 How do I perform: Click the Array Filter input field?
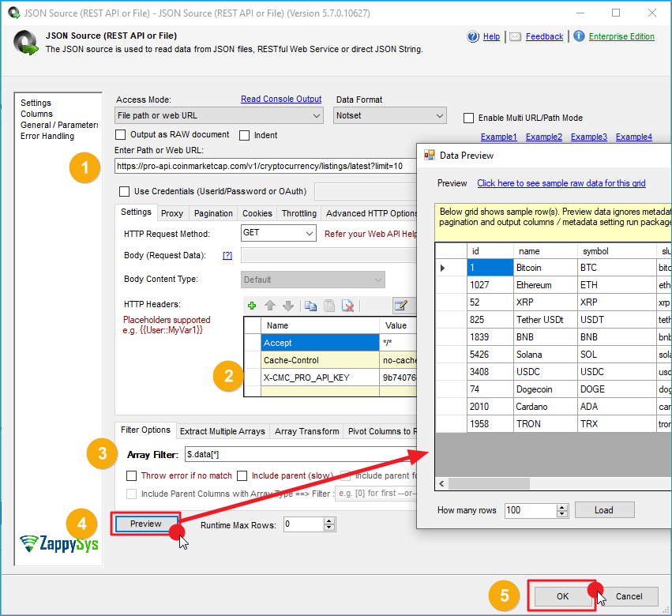coord(300,454)
